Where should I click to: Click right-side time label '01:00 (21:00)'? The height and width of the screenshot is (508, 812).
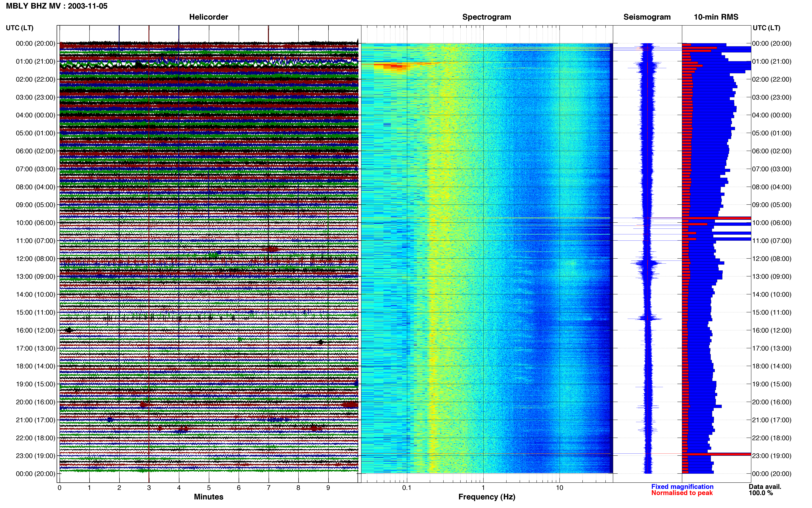click(x=772, y=61)
